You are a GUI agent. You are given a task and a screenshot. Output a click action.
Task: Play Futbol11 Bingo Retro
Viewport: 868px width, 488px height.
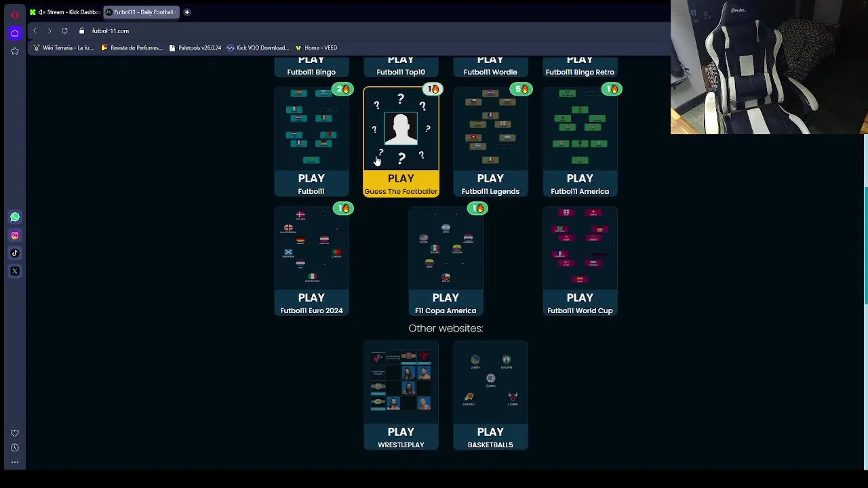point(580,66)
